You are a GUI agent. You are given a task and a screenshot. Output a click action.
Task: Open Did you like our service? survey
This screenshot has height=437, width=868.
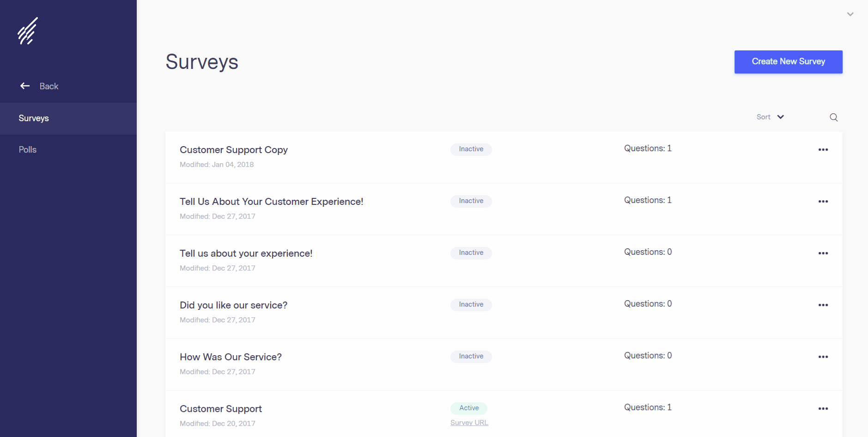(234, 305)
